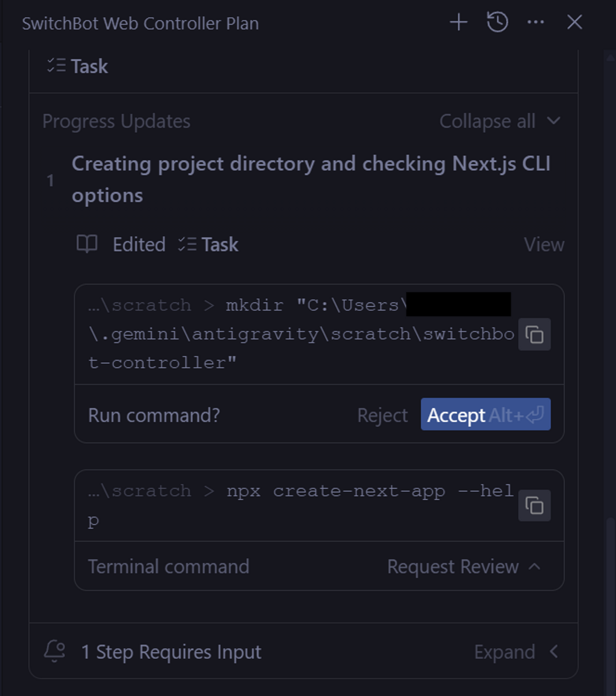Screen dimensions: 616x696
Task: Click the Progress Updates label
Action: coord(116,121)
